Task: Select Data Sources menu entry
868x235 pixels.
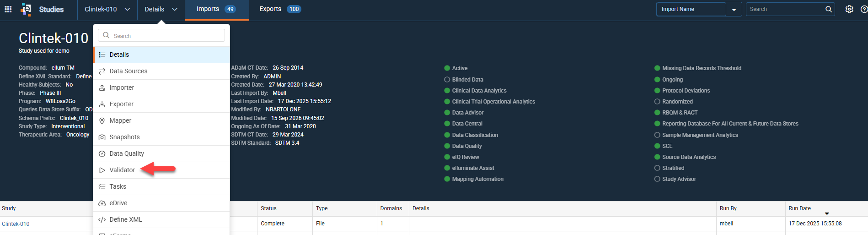Action: tap(161, 71)
